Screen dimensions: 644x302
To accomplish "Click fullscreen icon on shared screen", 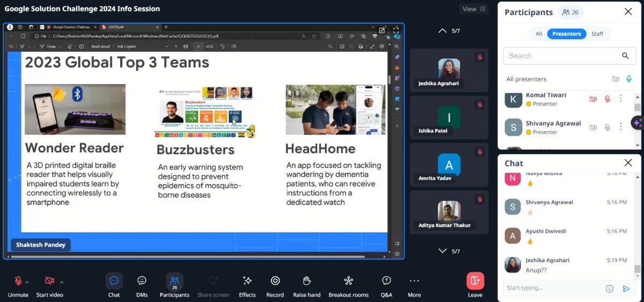I will point(396,31).
